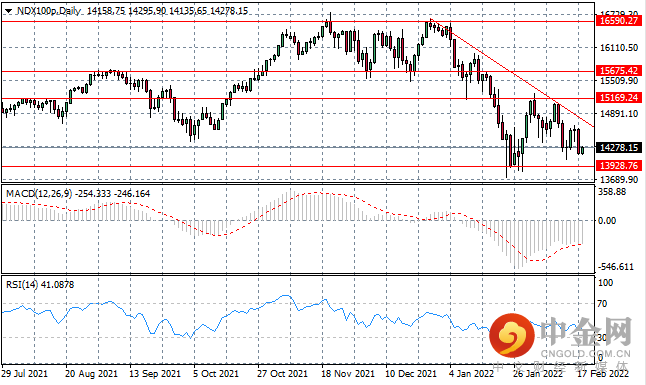Click the 5 Oct 2021 date label
Viewport: 646px width, 385px height.
click(x=216, y=374)
